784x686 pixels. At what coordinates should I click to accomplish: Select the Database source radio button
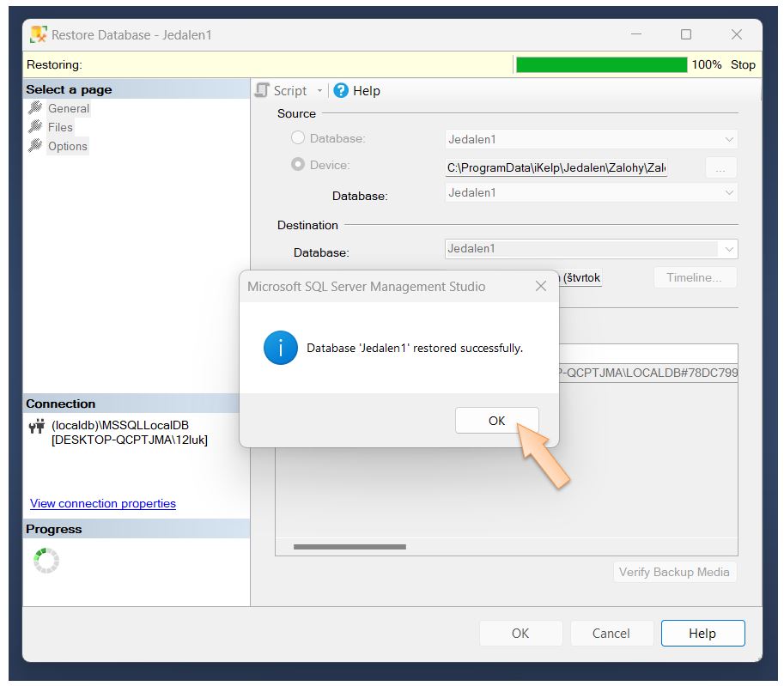[298, 138]
